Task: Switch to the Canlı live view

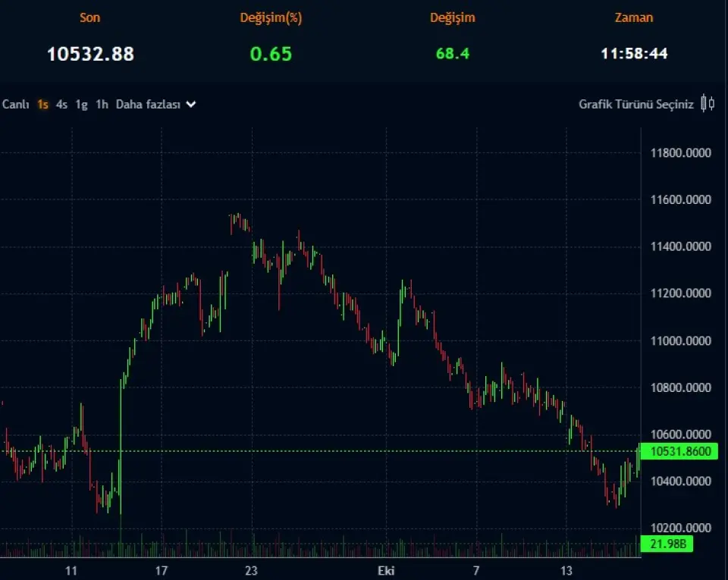Action: click(x=15, y=105)
